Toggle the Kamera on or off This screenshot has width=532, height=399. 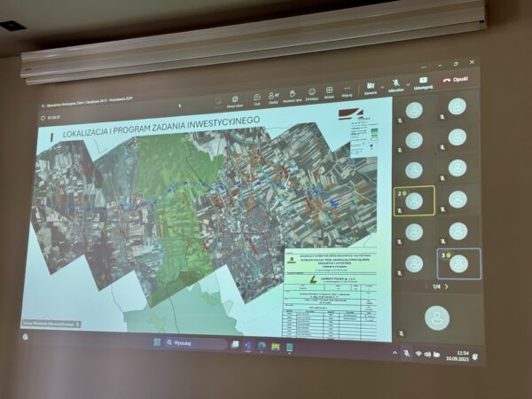coord(369,87)
